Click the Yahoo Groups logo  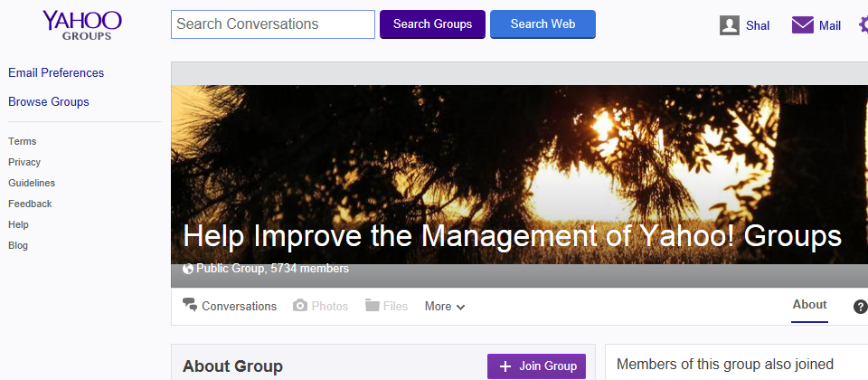[x=81, y=25]
